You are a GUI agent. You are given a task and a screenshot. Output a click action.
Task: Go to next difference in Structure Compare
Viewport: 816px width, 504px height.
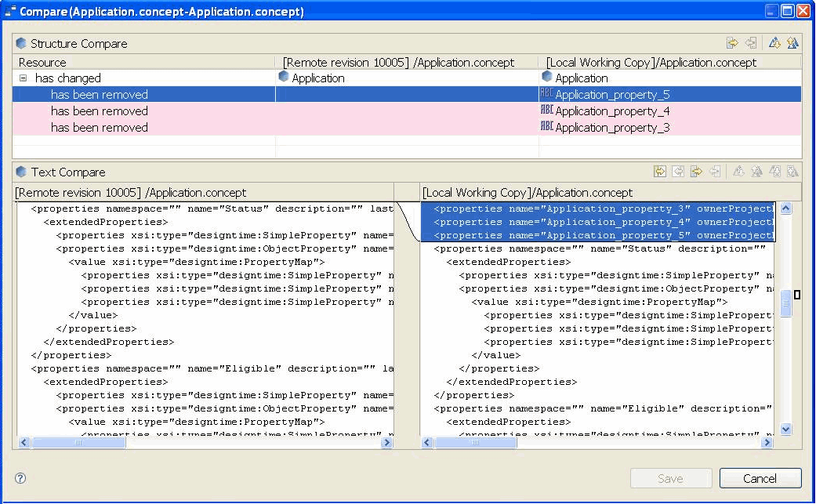(774, 44)
